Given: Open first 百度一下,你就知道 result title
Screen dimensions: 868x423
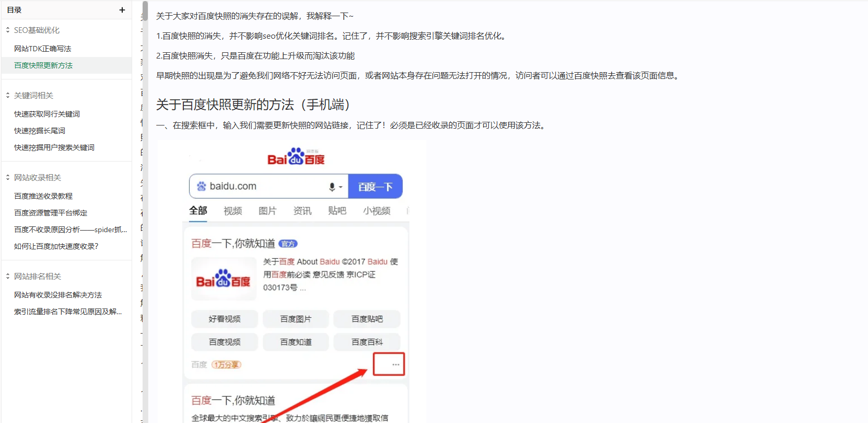Looking at the screenshot, I should [x=233, y=244].
